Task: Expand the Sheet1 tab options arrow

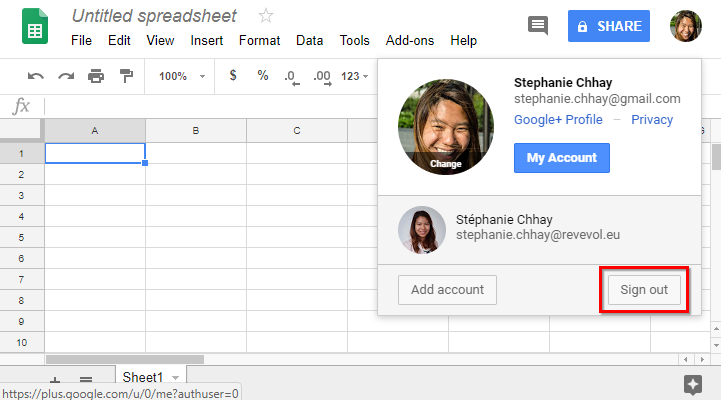Action: click(x=175, y=378)
